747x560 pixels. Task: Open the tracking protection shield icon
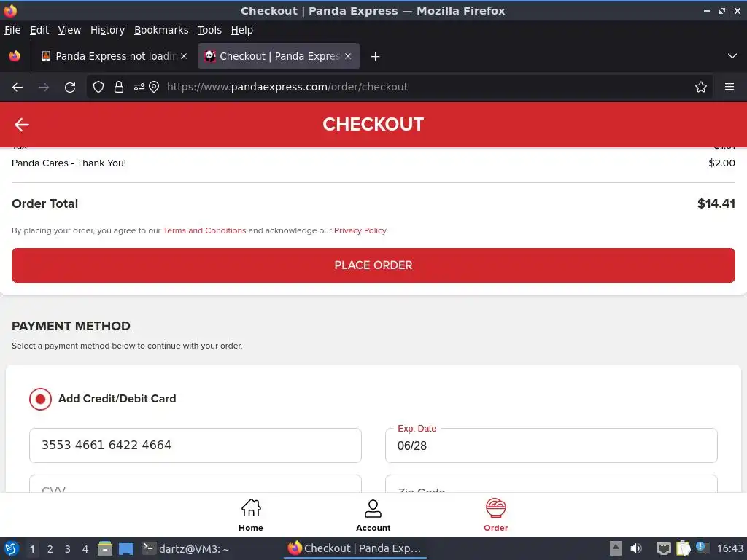[98, 87]
